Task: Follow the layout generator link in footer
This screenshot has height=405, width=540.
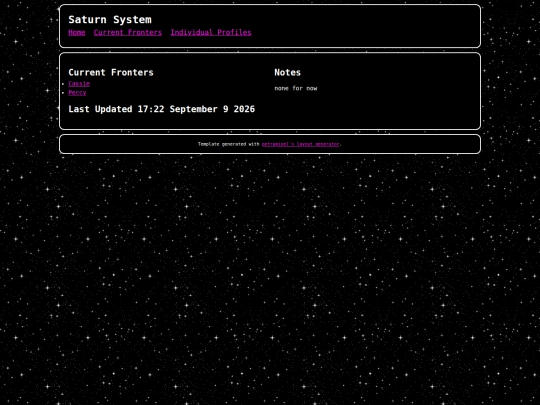Action: click(300, 144)
